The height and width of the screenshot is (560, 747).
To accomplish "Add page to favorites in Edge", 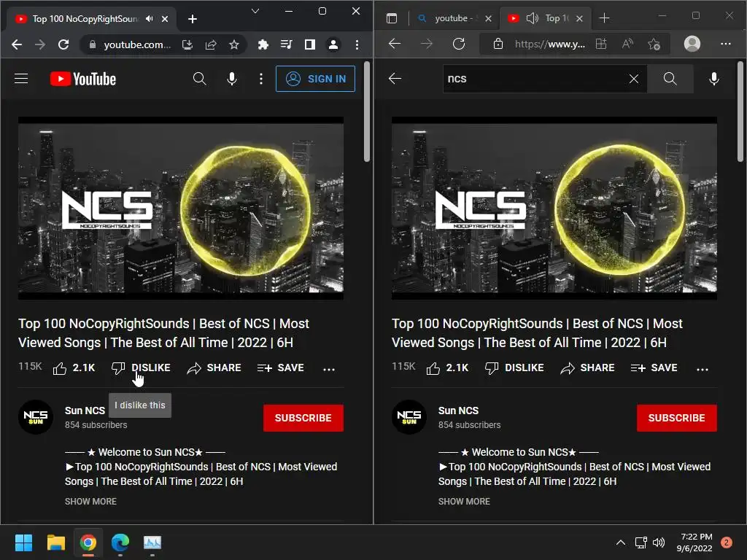I will 654,44.
